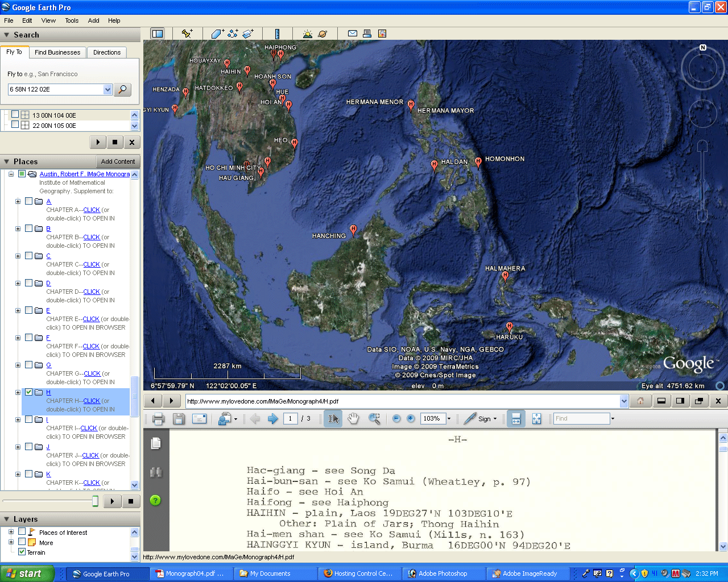Image resolution: width=728 pixels, height=582 pixels.
Task: Expand folder B in the Places tree
Action: 18,228
